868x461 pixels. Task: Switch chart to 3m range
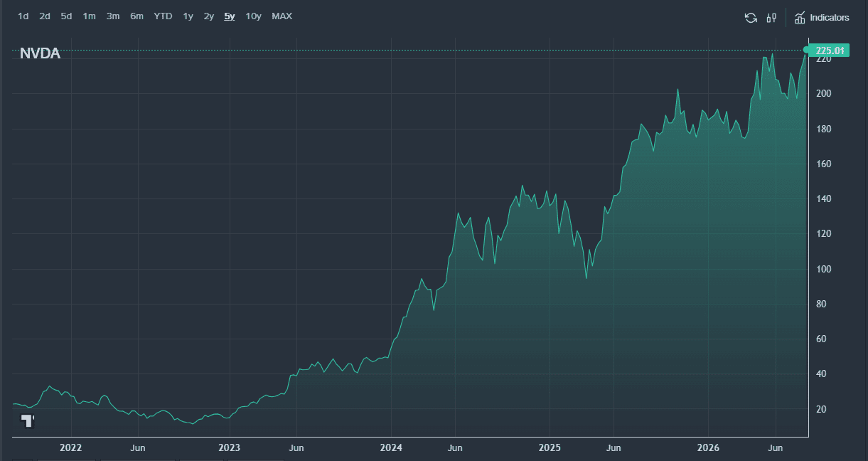[x=113, y=16]
